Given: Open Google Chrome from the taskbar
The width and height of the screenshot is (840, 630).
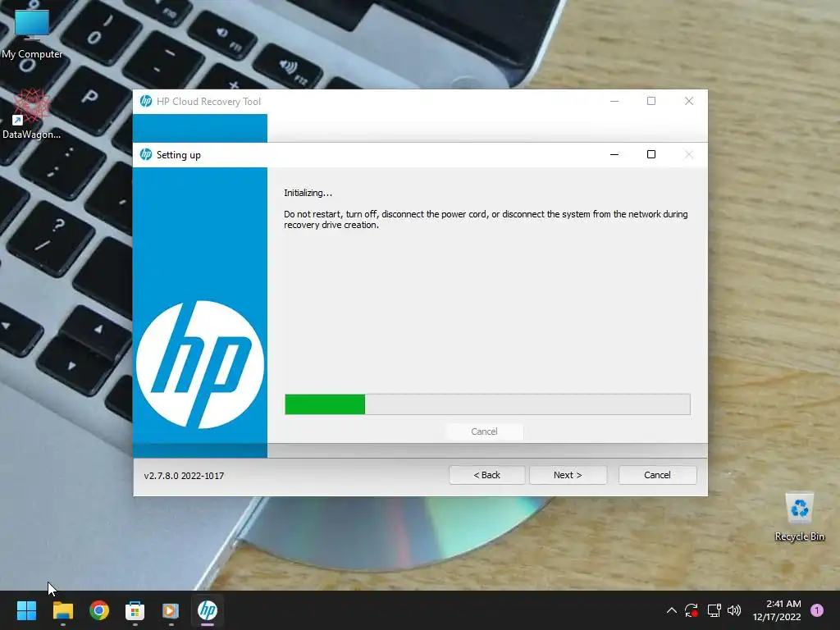Looking at the screenshot, I should [x=99, y=610].
